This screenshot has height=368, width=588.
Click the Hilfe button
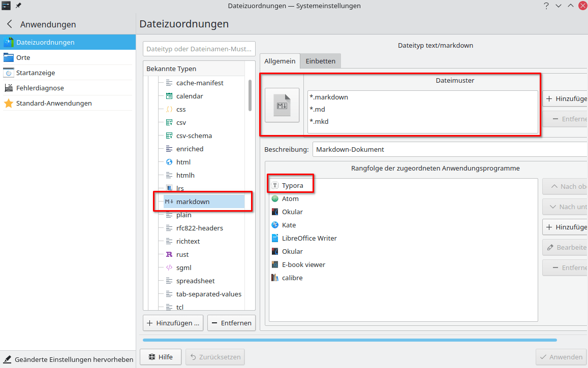point(161,357)
